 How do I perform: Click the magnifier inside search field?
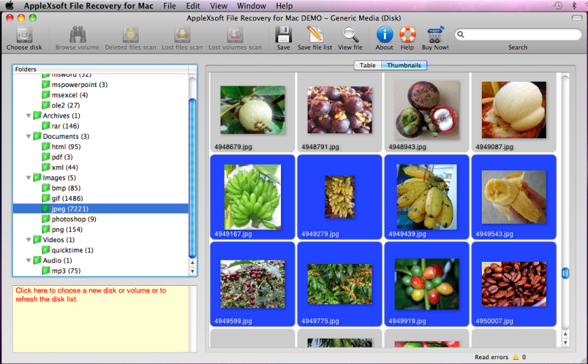pyautogui.click(x=461, y=35)
